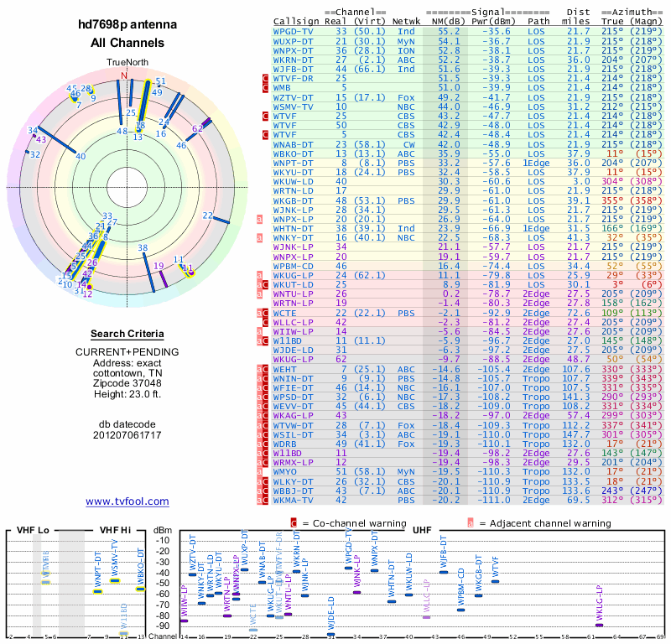The width and height of the screenshot is (671, 644).
Task: Click the adjacent-channel warning icon beside WMYO
Action: (x=259, y=472)
